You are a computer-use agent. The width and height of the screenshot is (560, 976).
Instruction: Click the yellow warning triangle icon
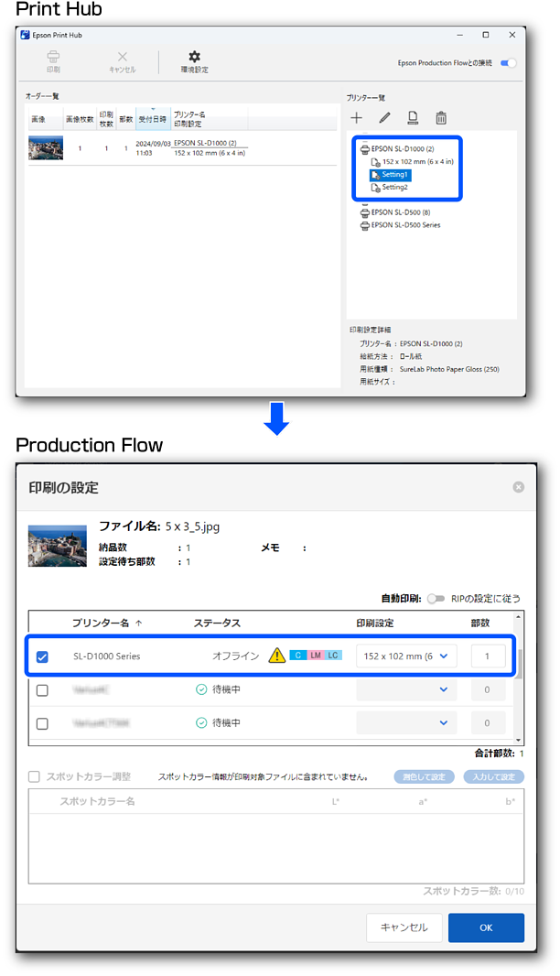276,656
